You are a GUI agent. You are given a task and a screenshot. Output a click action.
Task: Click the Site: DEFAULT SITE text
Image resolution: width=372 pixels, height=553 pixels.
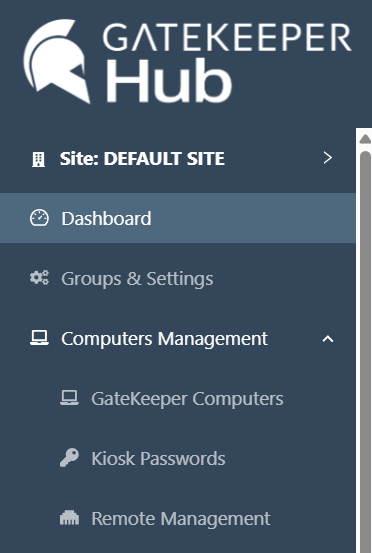[142, 159]
